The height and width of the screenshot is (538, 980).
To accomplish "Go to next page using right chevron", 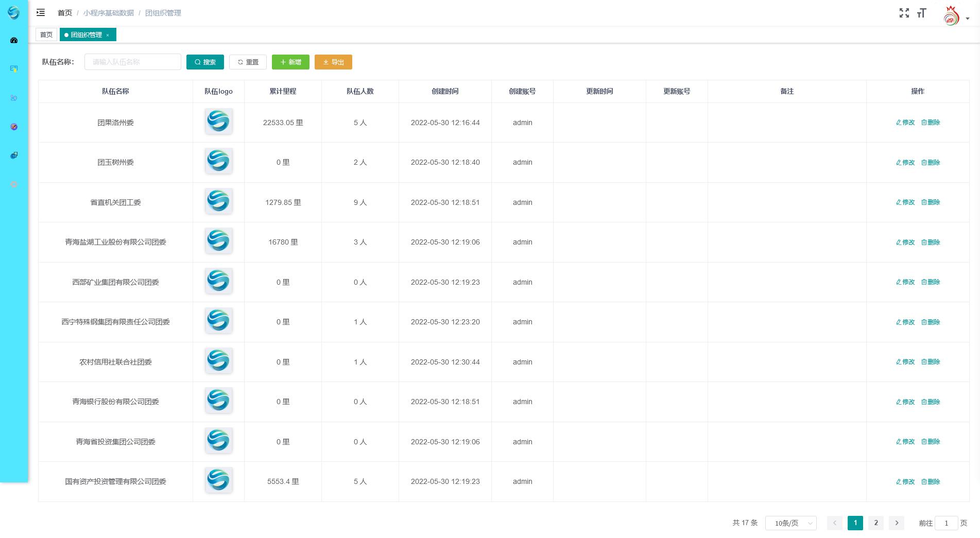I will pyautogui.click(x=896, y=523).
